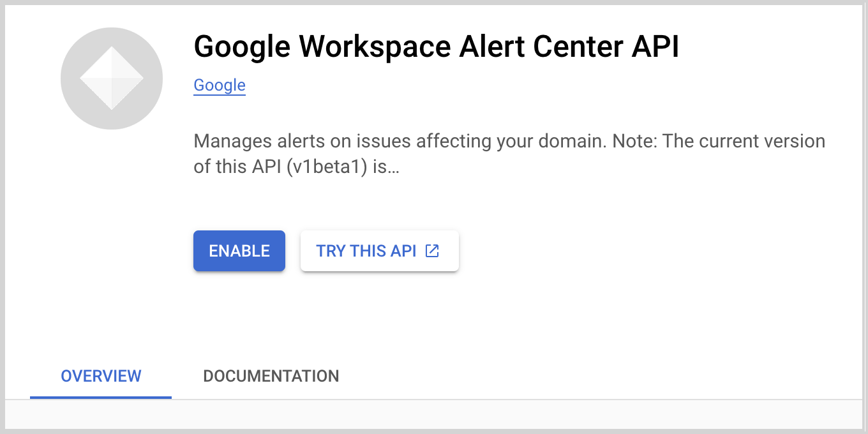The width and height of the screenshot is (868, 434).
Task: Click the API description paragraph
Action: tap(509, 154)
